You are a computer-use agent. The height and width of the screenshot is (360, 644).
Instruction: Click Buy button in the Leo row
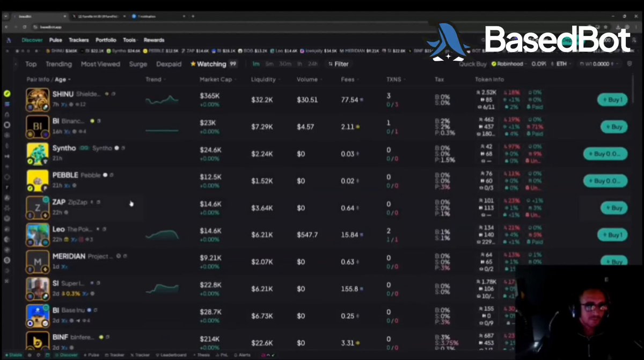click(x=612, y=235)
